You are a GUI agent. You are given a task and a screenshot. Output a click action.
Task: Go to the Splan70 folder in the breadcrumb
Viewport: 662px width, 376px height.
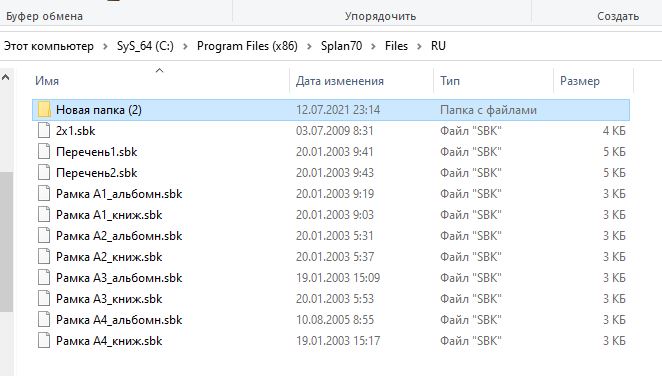(x=341, y=46)
